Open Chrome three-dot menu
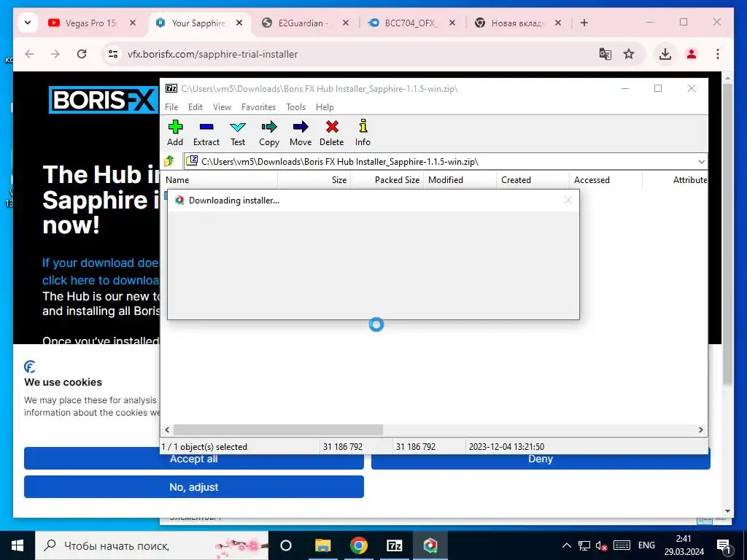747x560 pixels. point(718,54)
